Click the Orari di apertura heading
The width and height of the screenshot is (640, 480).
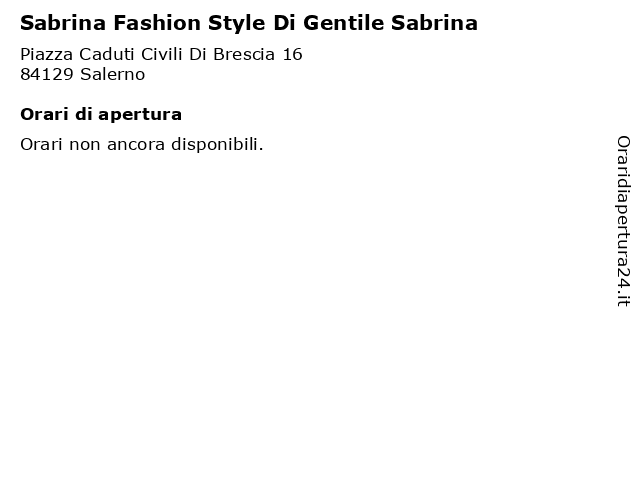(101, 114)
